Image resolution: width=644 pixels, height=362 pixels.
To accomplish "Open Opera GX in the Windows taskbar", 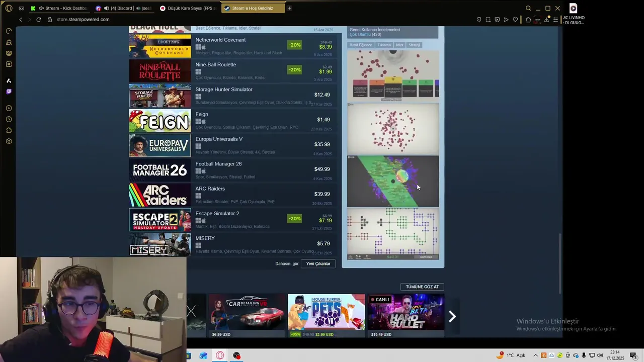I will 220,355.
